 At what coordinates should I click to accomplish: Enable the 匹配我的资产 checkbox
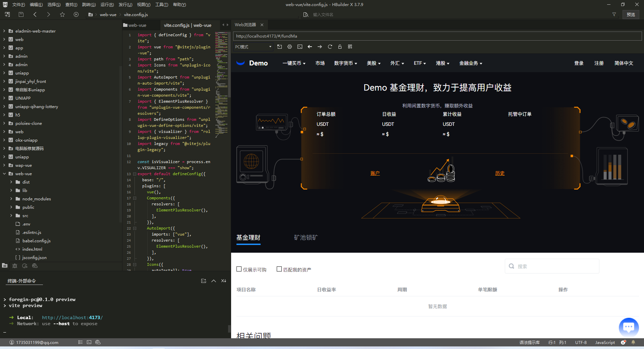279,269
